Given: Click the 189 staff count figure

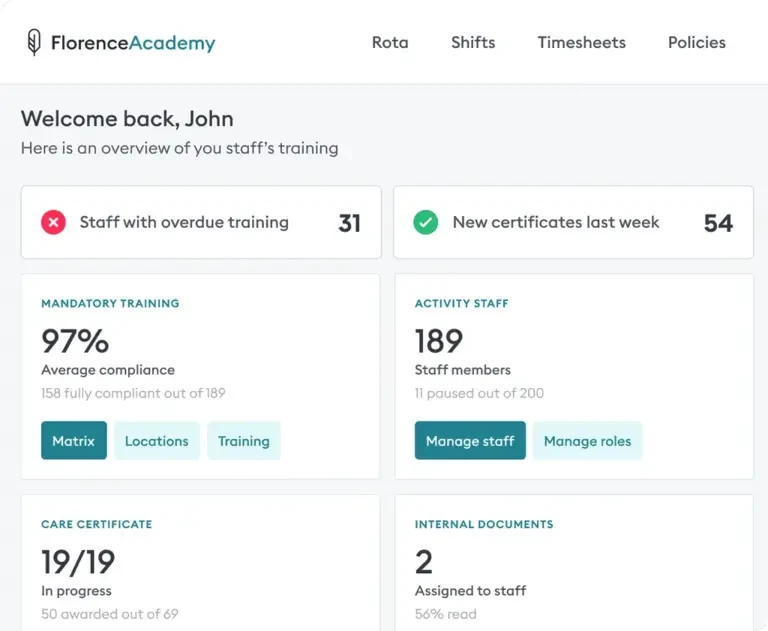Looking at the screenshot, I should [439, 341].
